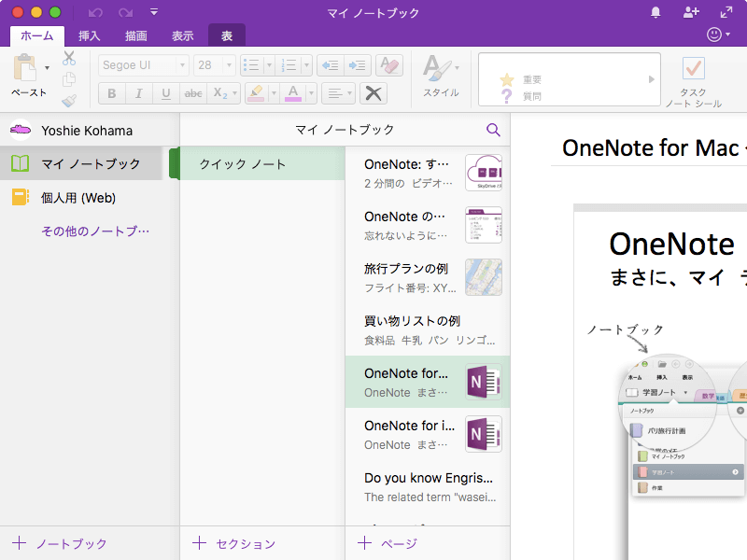Open the font size 28 dropdown

coord(229,65)
